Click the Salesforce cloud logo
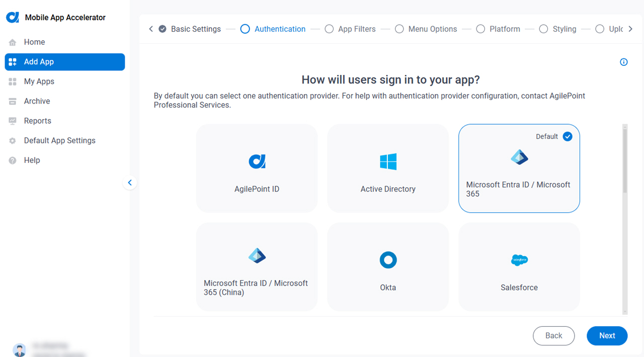This screenshot has height=357, width=644. (x=519, y=260)
